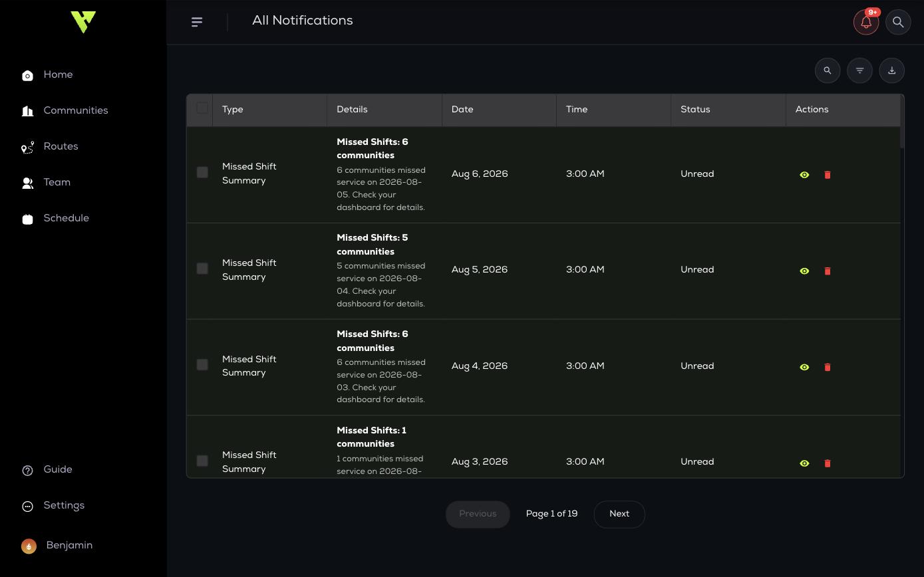Click the Actions column header
This screenshot has height=577, width=924.
tap(843, 110)
